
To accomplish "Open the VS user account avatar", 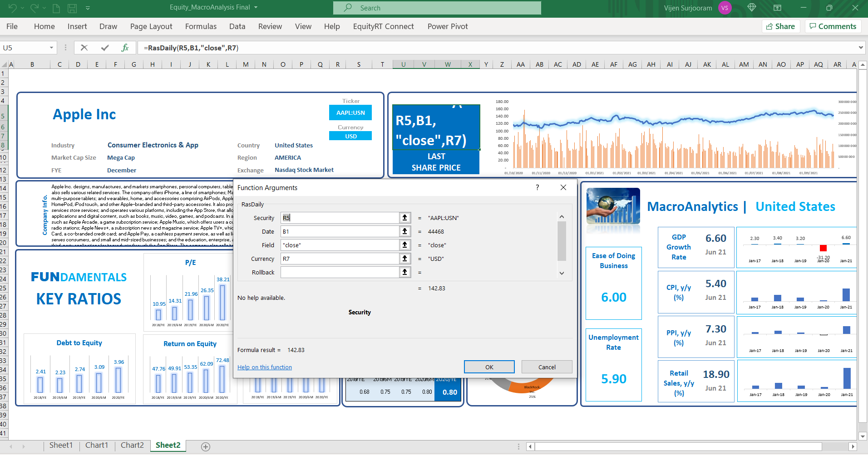I will click(x=725, y=8).
